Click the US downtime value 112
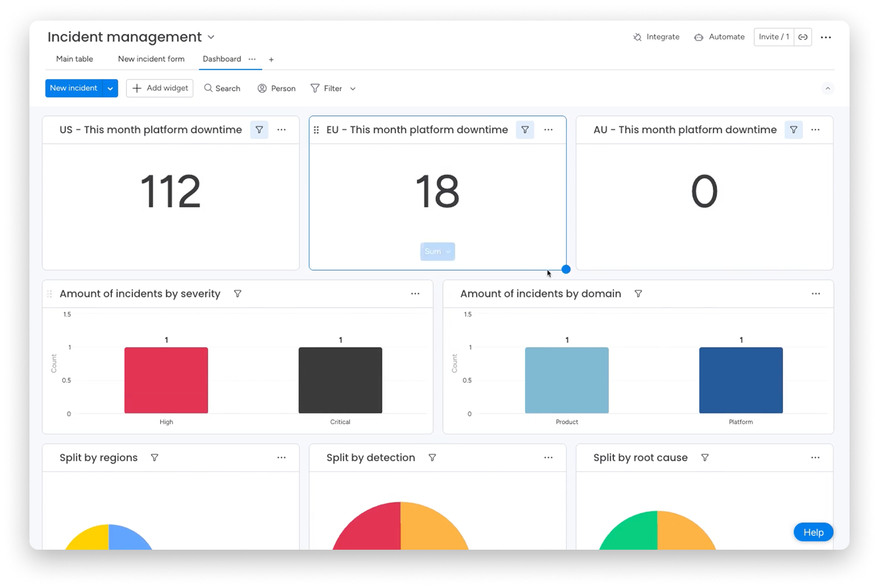Screen dimensions: 879x588 pyautogui.click(x=171, y=191)
